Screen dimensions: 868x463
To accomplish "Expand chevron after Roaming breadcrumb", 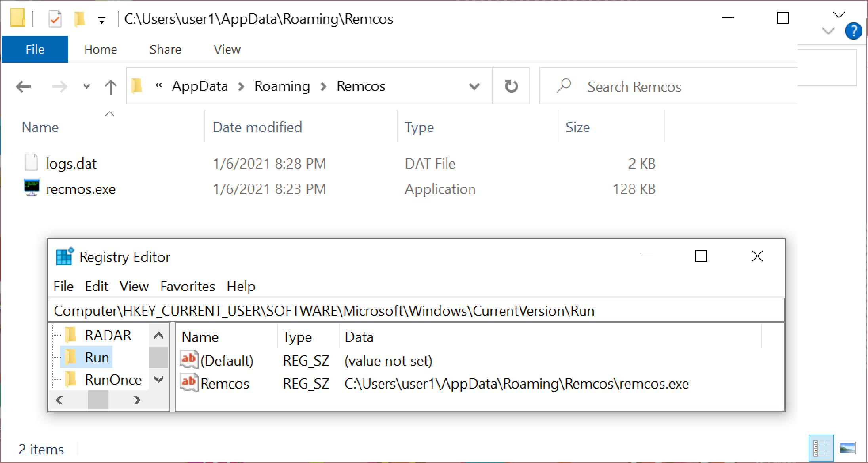I will click(324, 86).
